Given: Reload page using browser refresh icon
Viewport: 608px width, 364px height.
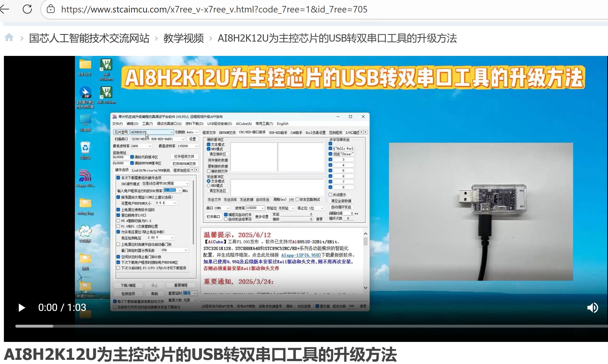Looking at the screenshot, I should click(x=27, y=9).
